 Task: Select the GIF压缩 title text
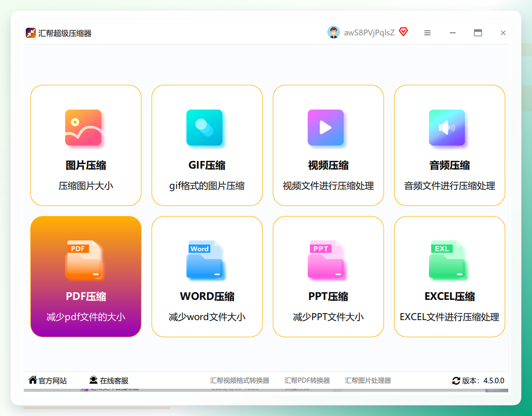(x=207, y=166)
